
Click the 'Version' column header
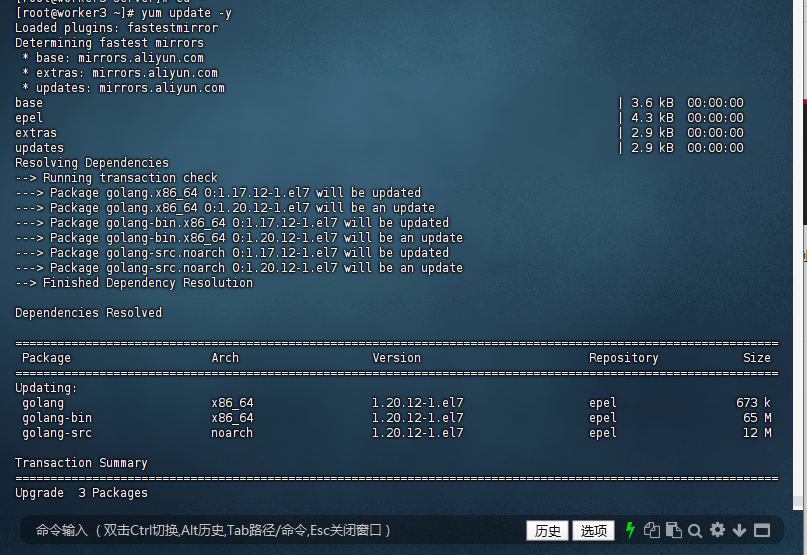tap(396, 358)
